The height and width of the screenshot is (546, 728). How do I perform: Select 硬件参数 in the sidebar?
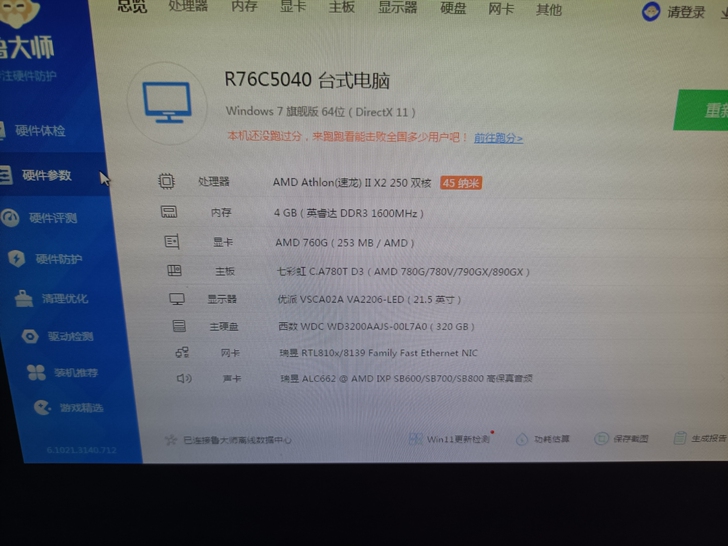coord(46,176)
